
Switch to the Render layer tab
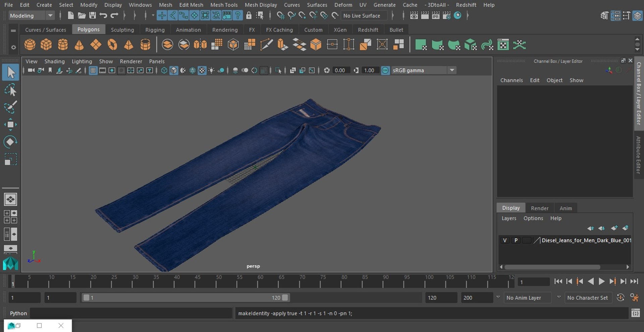click(x=539, y=208)
